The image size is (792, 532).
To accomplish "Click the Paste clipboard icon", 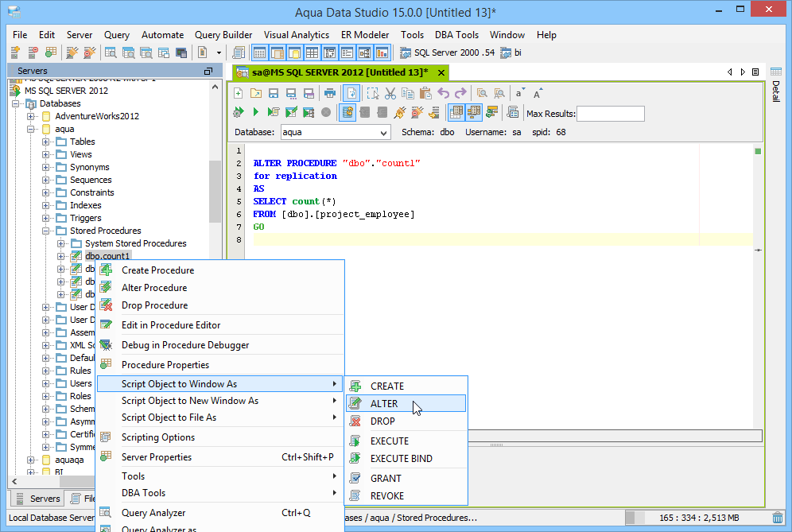I will coord(425,93).
